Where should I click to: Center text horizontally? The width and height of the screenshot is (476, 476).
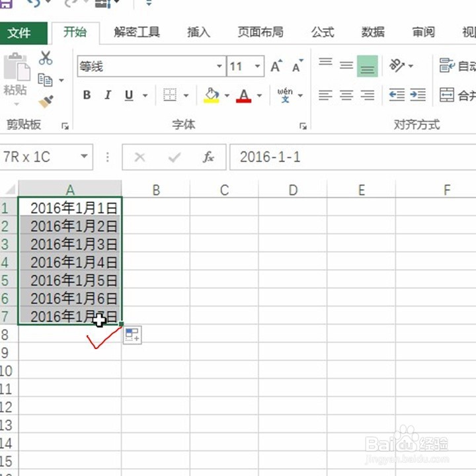346,95
